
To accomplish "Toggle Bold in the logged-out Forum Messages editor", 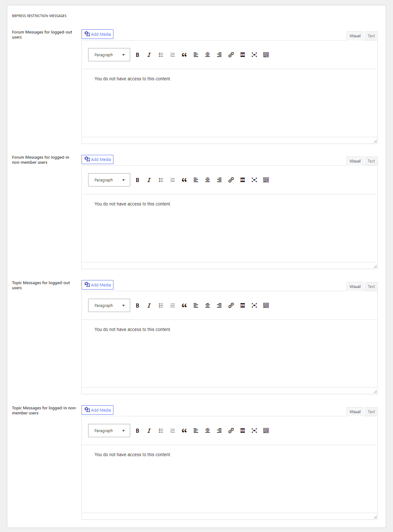I will pyautogui.click(x=137, y=55).
